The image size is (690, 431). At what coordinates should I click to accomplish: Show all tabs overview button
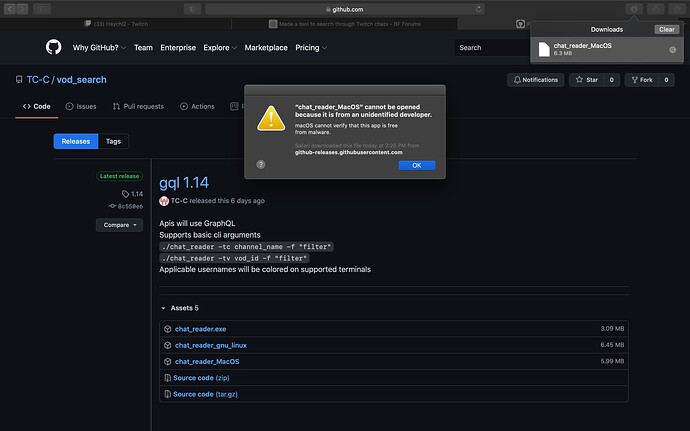tap(677, 9)
